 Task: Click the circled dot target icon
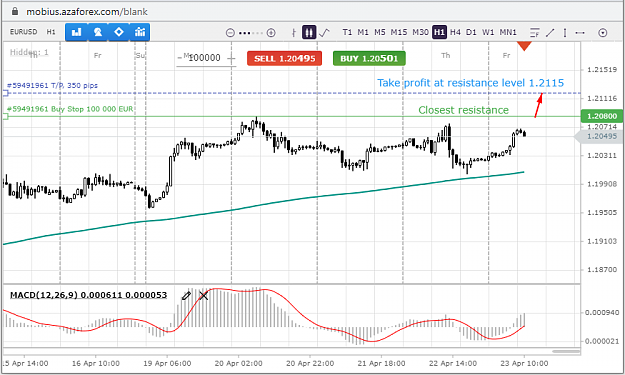[x=603, y=33]
